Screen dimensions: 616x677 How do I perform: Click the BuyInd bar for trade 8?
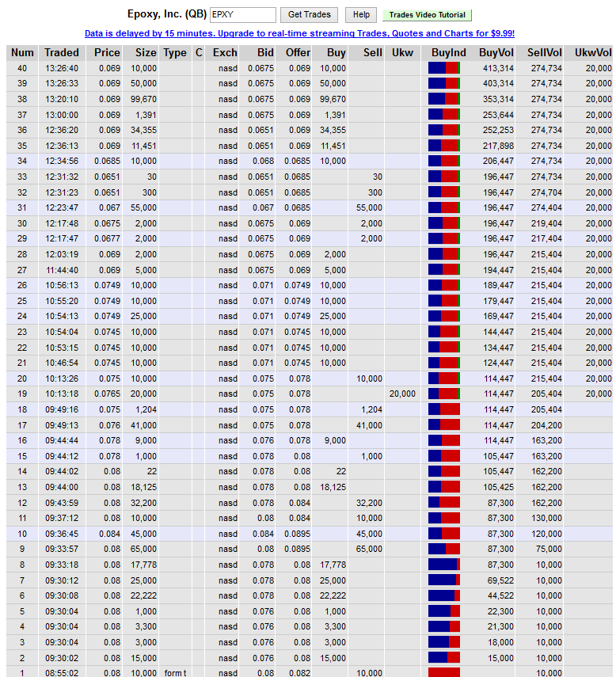[x=443, y=565]
